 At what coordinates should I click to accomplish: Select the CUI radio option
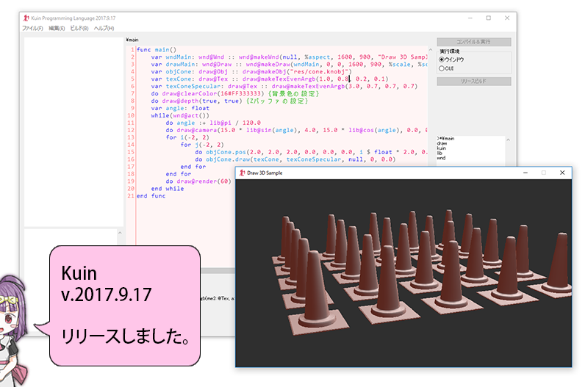(446, 68)
